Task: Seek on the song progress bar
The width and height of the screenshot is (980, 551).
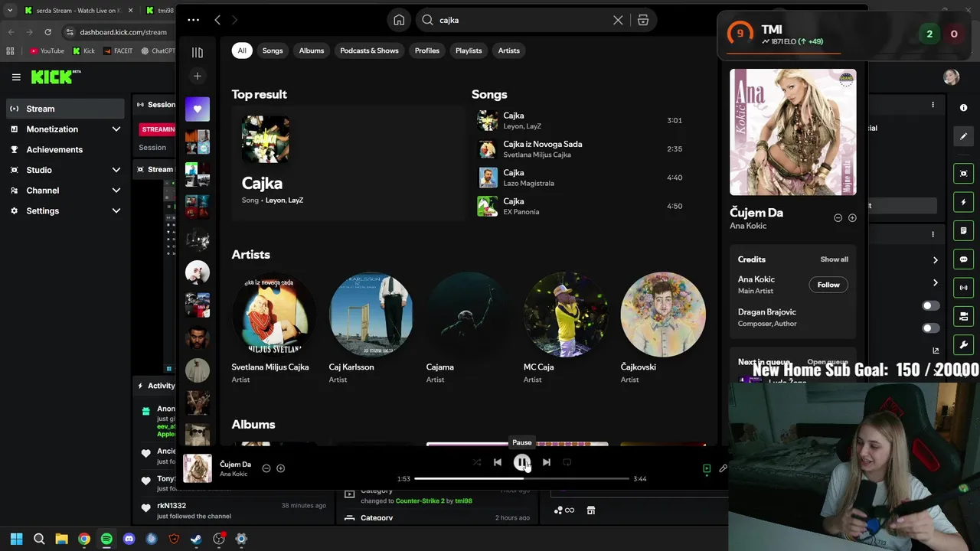Action: tap(521, 479)
